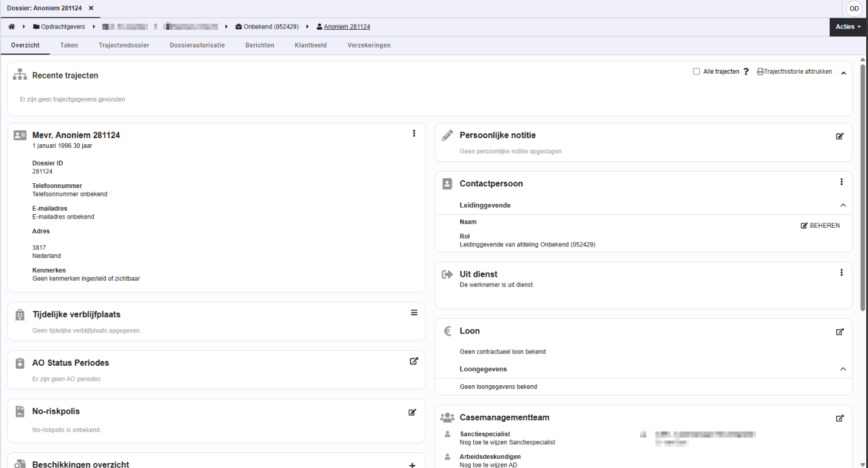The width and height of the screenshot is (868, 468).
Task: Open the three-dot menu of Mevr. Anoniem card
Action: point(414,133)
